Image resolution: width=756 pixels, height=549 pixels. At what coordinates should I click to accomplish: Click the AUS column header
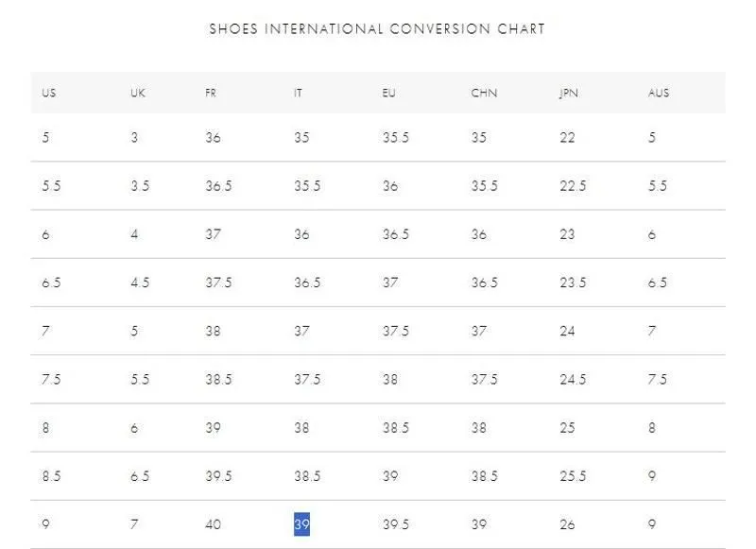[659, 93]
